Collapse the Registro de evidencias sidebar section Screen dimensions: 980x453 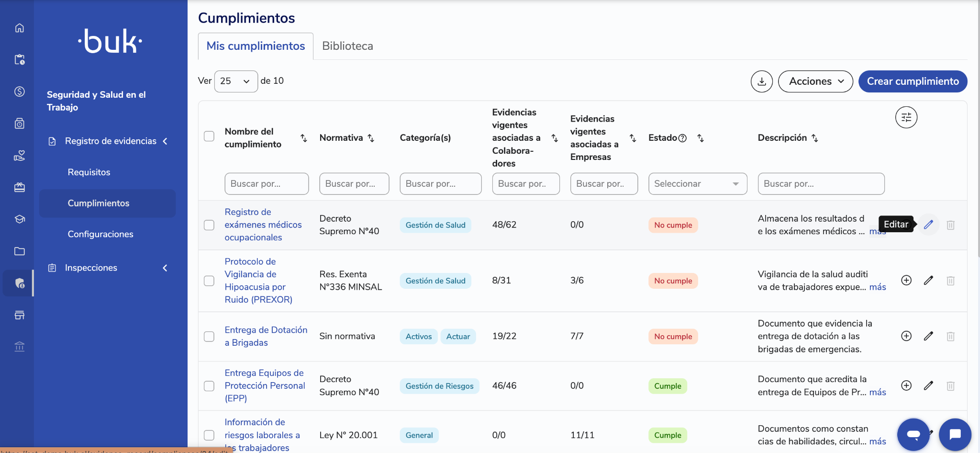[165, 141]
